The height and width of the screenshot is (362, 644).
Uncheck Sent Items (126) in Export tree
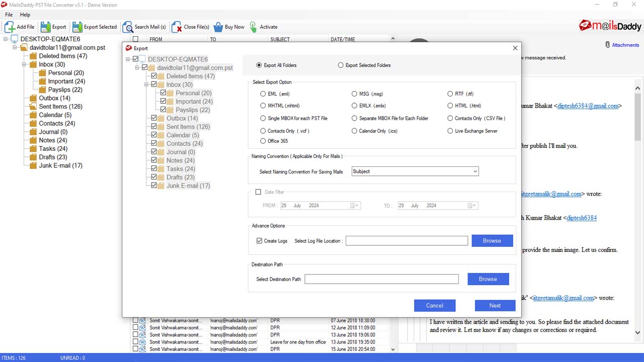click(154, 127)
